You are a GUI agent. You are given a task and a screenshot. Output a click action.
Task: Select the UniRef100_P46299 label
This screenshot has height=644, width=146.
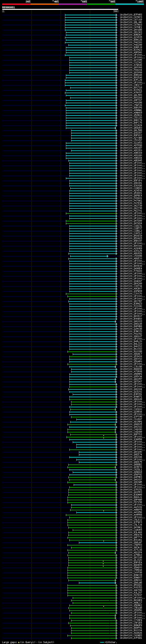tap(131, 45)
